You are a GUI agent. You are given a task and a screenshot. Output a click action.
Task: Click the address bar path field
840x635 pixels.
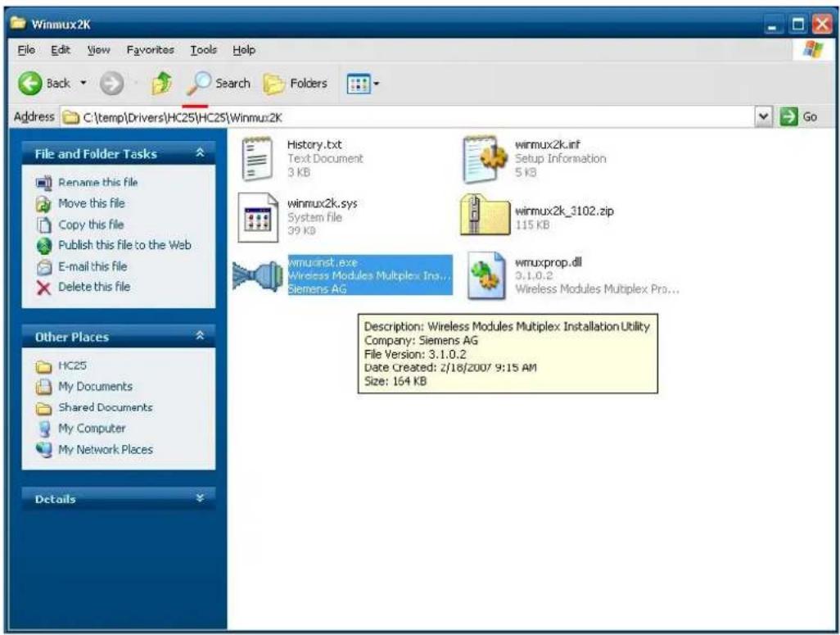pyautogui.click(x=407, y=117)
